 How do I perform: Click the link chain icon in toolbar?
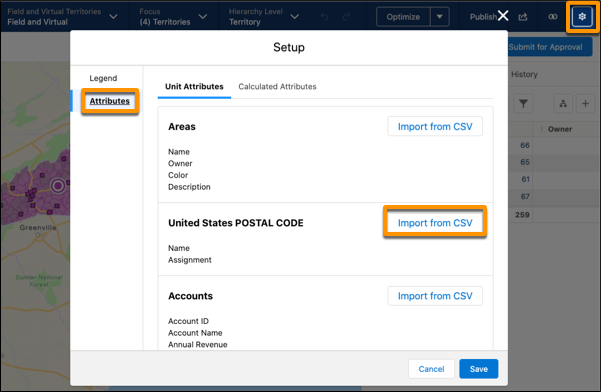(552, 16)
